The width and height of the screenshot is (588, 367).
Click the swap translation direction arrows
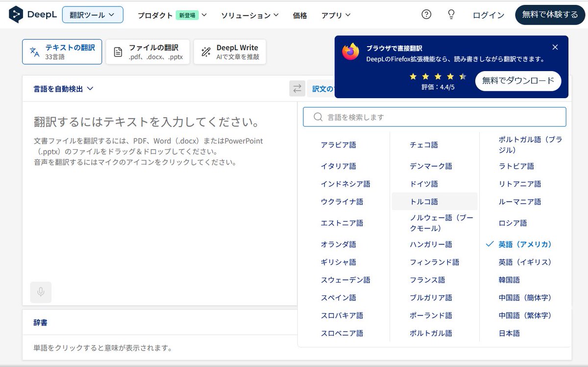(x=297, y=88)
